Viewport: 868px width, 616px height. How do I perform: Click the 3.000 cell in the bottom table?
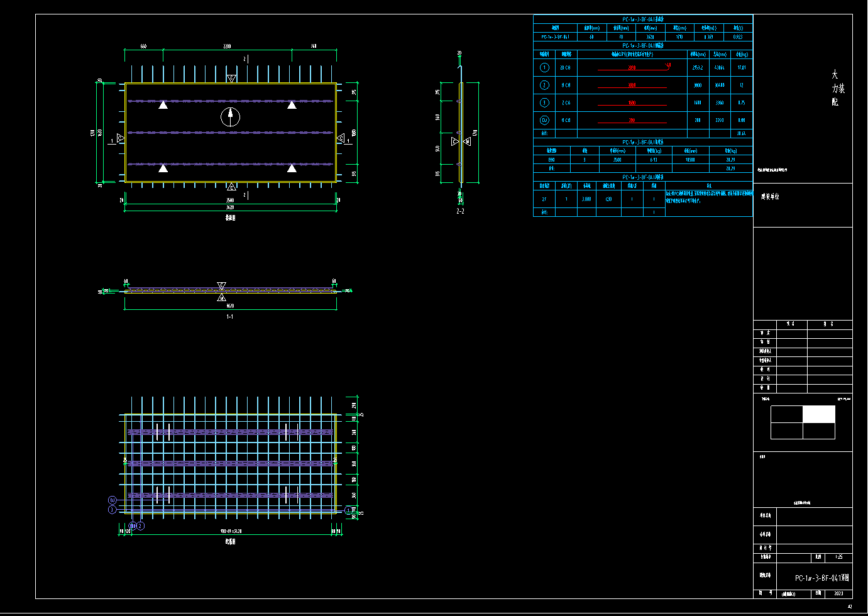coord(586,199)
